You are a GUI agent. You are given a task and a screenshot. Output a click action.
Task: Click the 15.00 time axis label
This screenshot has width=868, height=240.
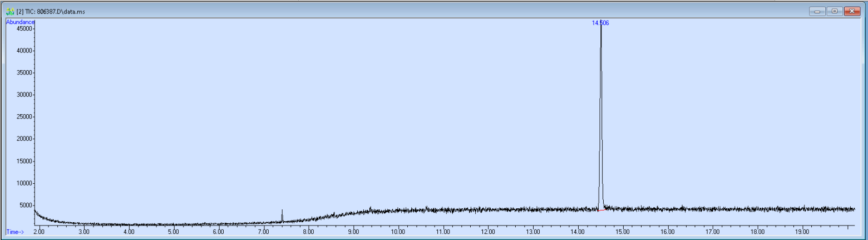click(x=623, y=231)
